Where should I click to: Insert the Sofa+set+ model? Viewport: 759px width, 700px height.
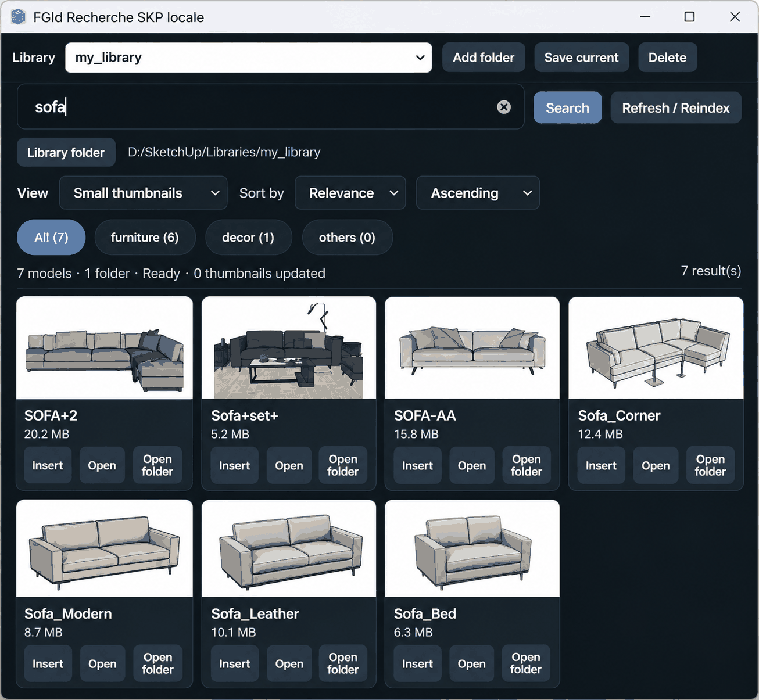(x=234, y=465)
